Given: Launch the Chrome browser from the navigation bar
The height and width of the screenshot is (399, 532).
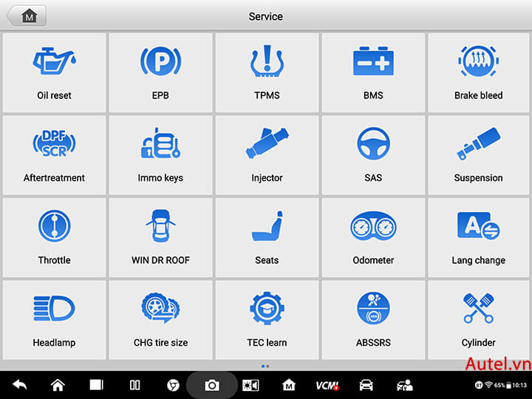Looking at the screenshot, I should coord(174,385).
